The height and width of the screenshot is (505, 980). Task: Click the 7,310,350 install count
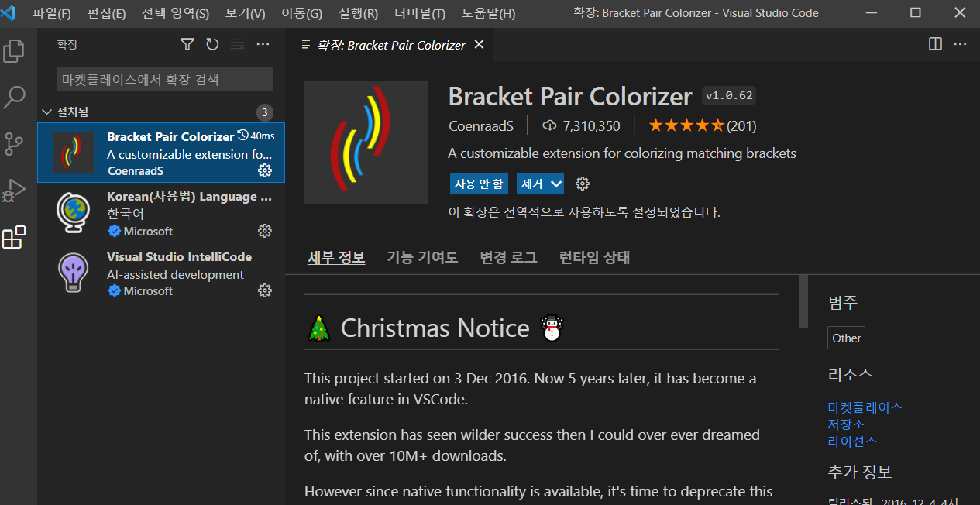coord(591,125)
